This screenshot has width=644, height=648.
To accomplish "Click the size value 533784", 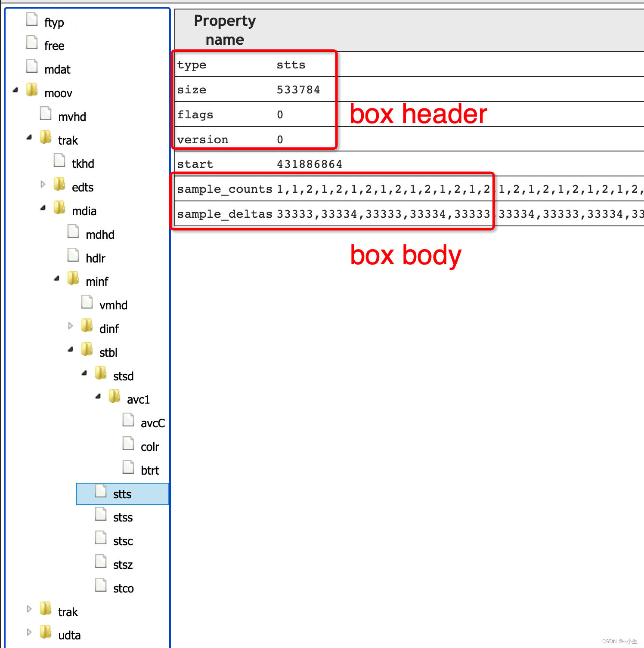I will tap(298, 89).
